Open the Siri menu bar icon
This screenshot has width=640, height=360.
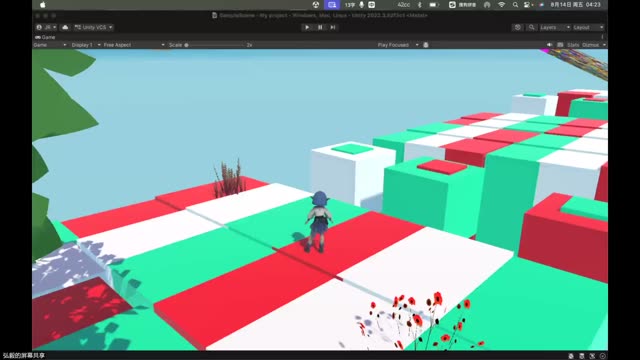[541, 5]
